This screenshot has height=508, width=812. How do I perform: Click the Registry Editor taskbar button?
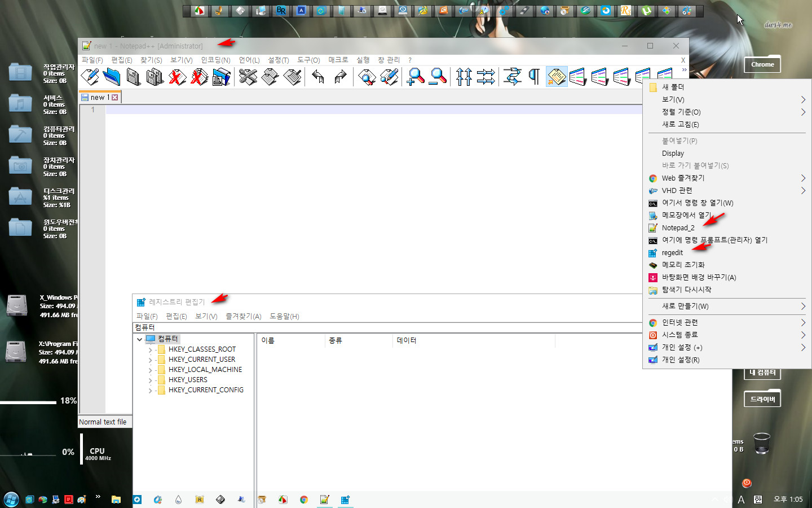[x=345, y=500]
